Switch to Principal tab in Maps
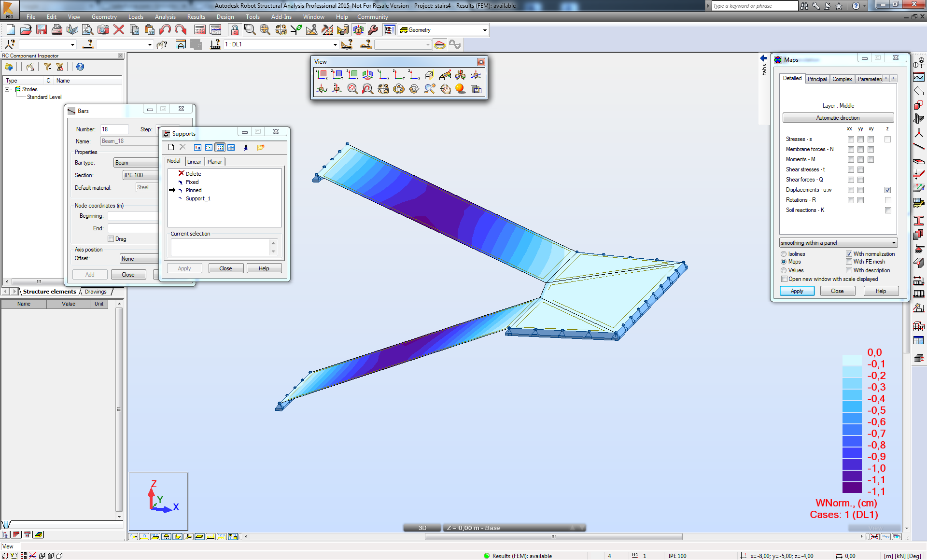 [x=817, y=79]
